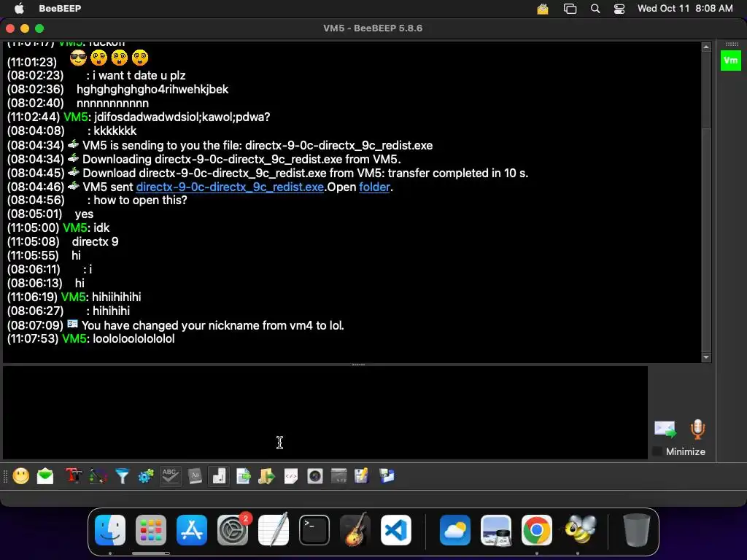Open Terminal from the Dock
747x560 pixels.
(314, 530)
